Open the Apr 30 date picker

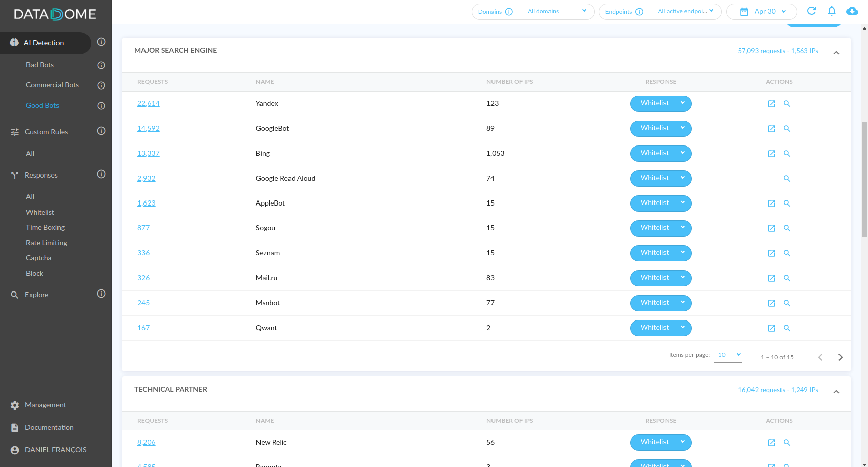pyautogui.click(x=762, y=12)
